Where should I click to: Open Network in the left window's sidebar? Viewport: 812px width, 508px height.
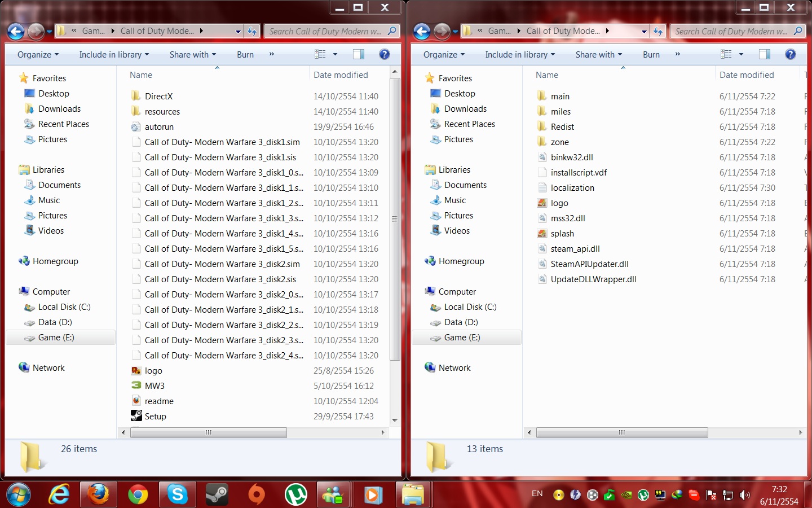[48, 368]
